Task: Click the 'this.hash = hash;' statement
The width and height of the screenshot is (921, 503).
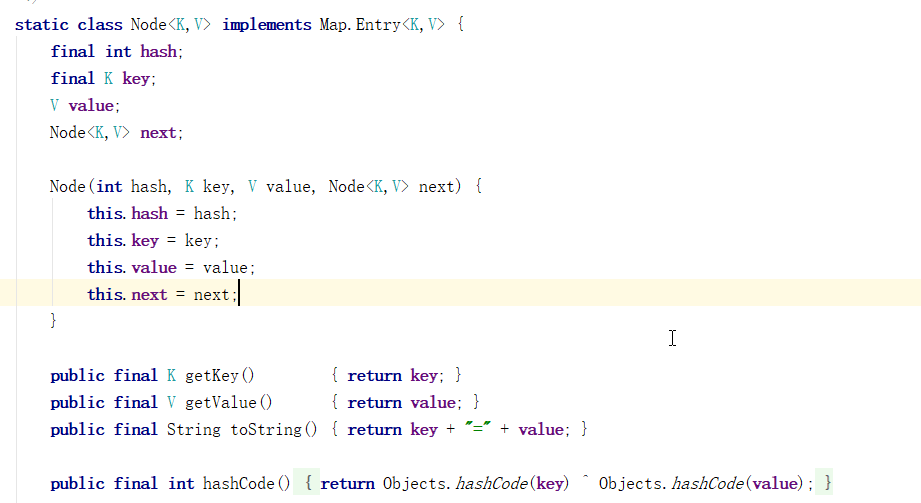Action: (x=162, y=214)
